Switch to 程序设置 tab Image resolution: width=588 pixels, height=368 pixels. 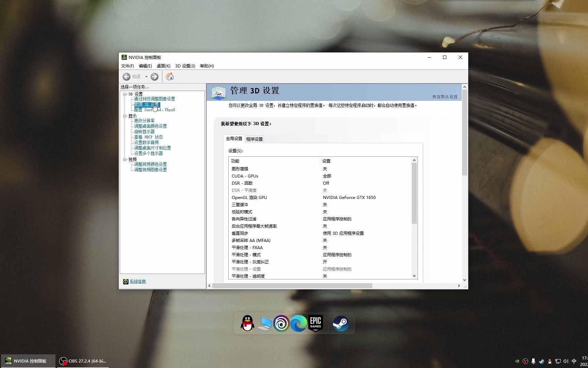pos(255,139)
